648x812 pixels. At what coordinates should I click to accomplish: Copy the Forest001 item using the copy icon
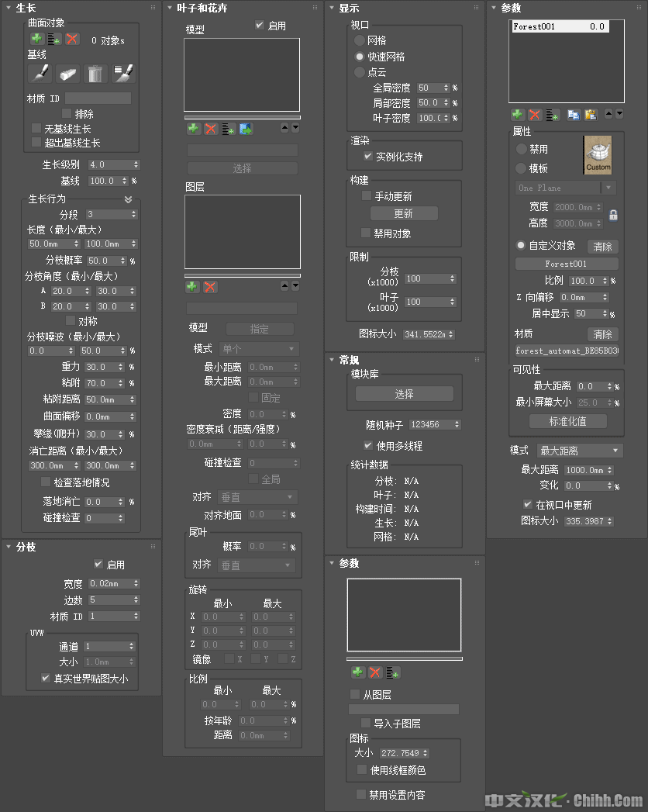click(574, 115)
